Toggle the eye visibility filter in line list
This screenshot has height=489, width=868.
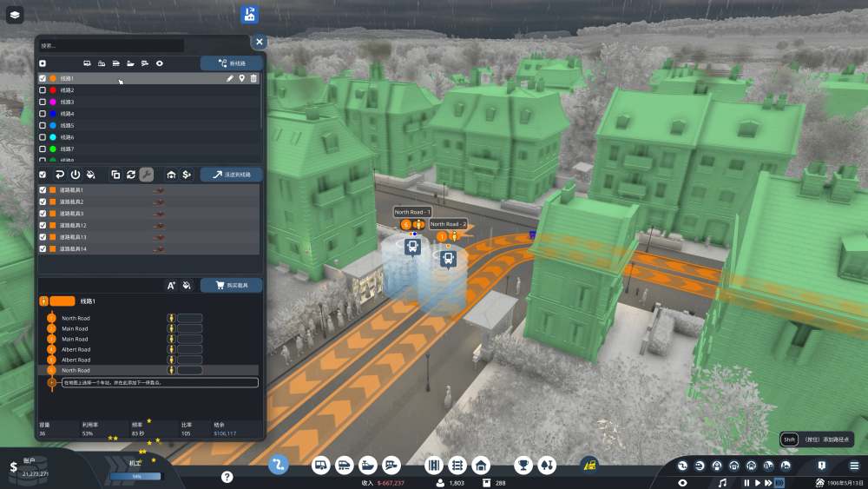[x=160, y=63]
